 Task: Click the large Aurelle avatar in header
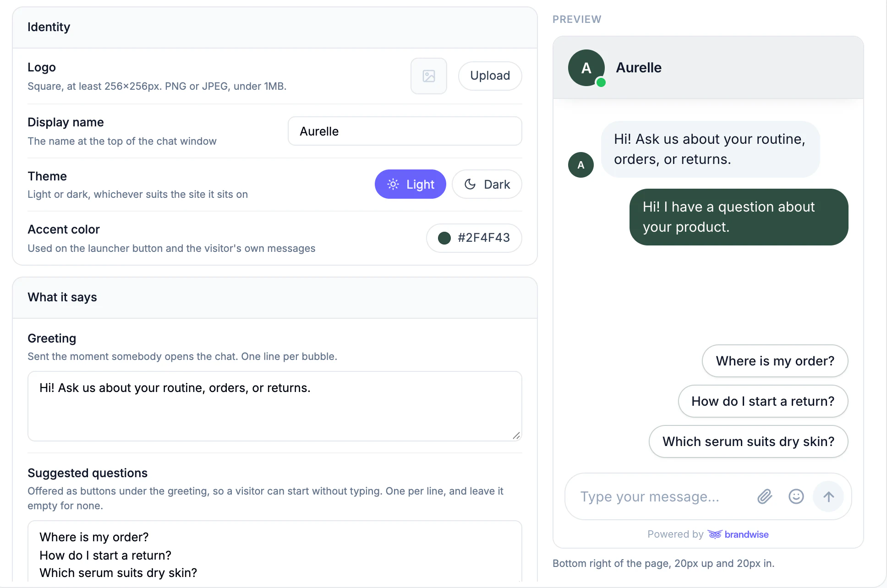coord(586,68)
